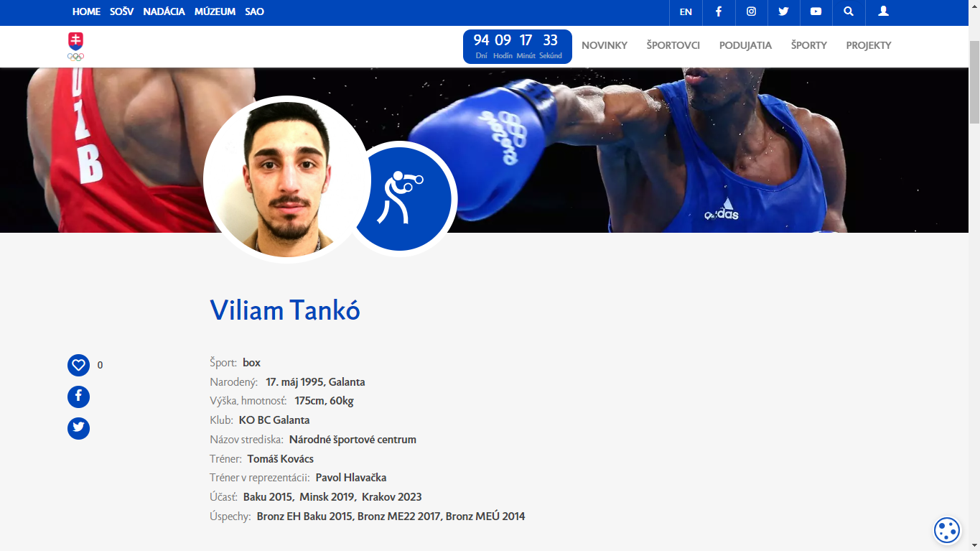980x551 pixels.
Task: Click the page vertical scrollbar
Action: pyautogui.click(x=974, y=275)
